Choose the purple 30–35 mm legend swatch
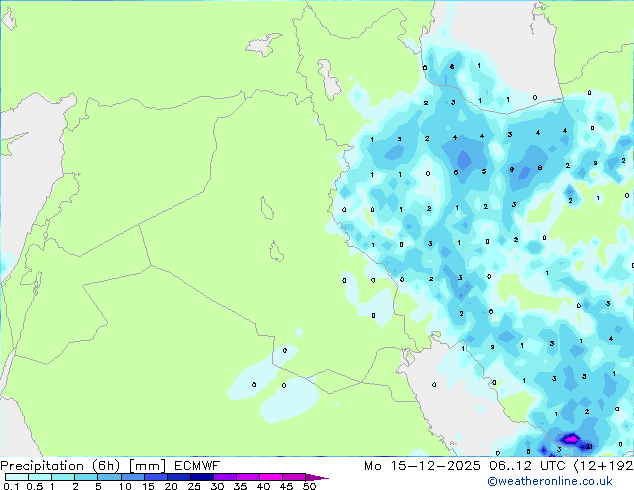The height and width of the screenshot is (490, 634). (224, 477)
